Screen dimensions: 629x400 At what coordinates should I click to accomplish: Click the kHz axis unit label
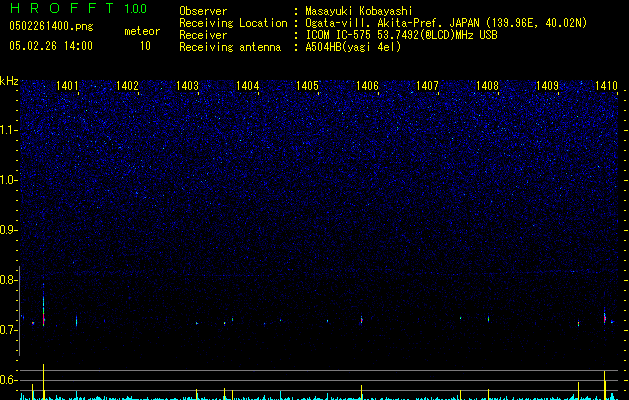(9, 81)
